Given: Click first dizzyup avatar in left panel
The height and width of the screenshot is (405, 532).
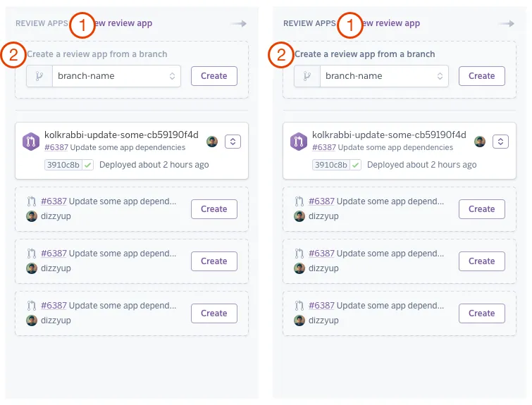Looking at the screenshot, I should [x=32, y=216].
